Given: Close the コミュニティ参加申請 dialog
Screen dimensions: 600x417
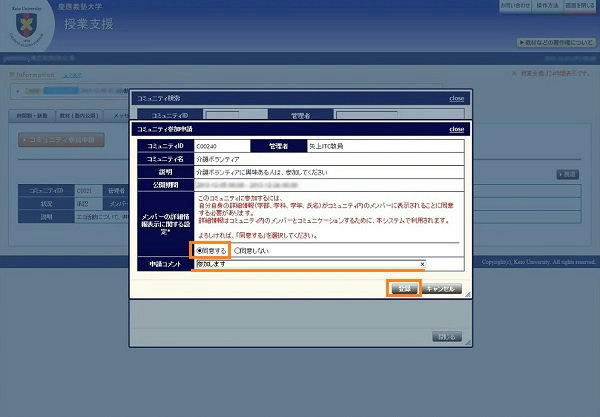Looking at the screenshot, I should 456,129.
